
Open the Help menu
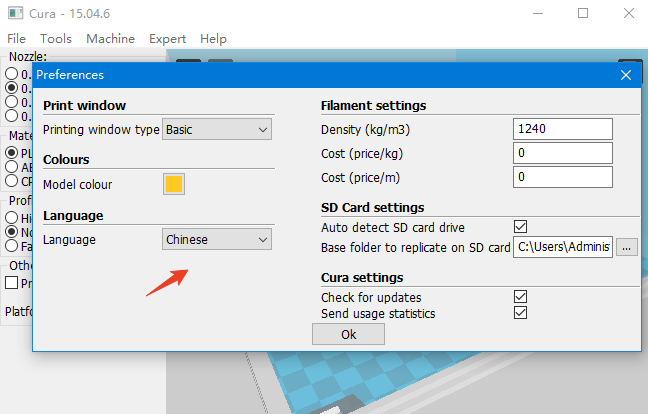click(x=213, y=39)
